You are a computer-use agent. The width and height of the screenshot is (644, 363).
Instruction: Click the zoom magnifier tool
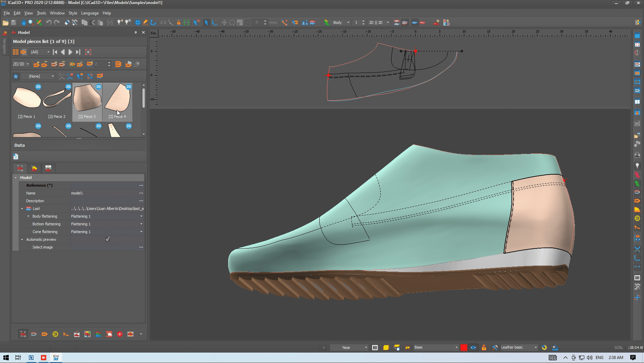tap(31, 22)
